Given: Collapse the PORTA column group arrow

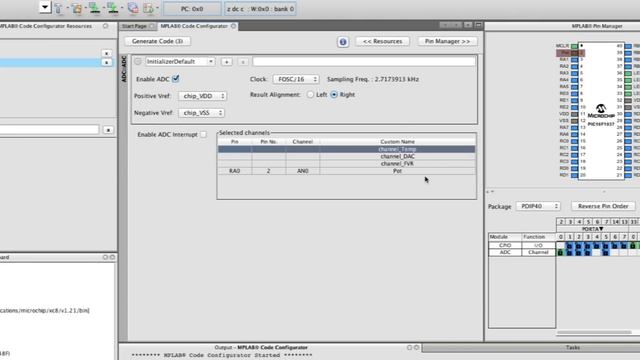Looking at the screenshot, I should pos(601,229).
